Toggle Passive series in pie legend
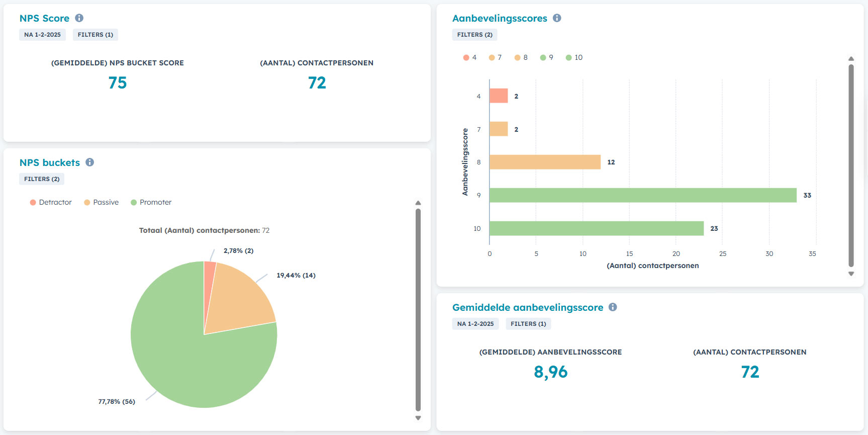The image size is (868, 435). click(x=101, y=202)
